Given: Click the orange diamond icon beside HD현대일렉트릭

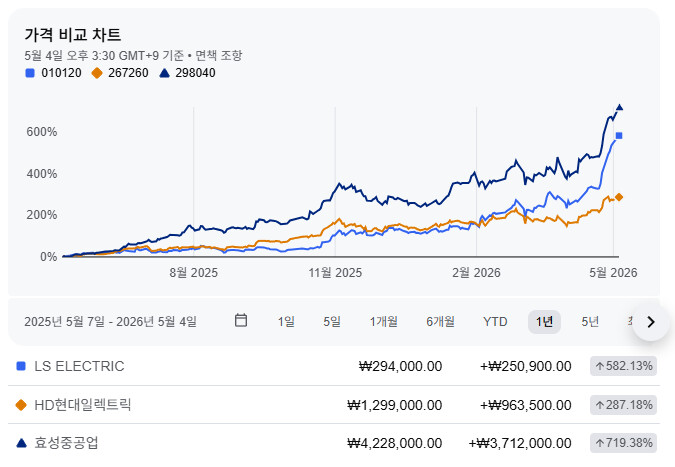Looking at the screenshot, I should [21, 405].
